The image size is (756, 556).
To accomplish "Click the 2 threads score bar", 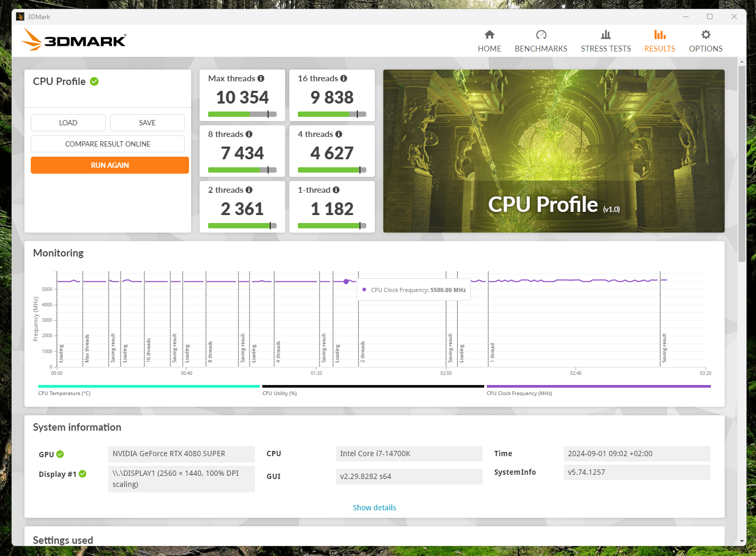I will (242, 226).
